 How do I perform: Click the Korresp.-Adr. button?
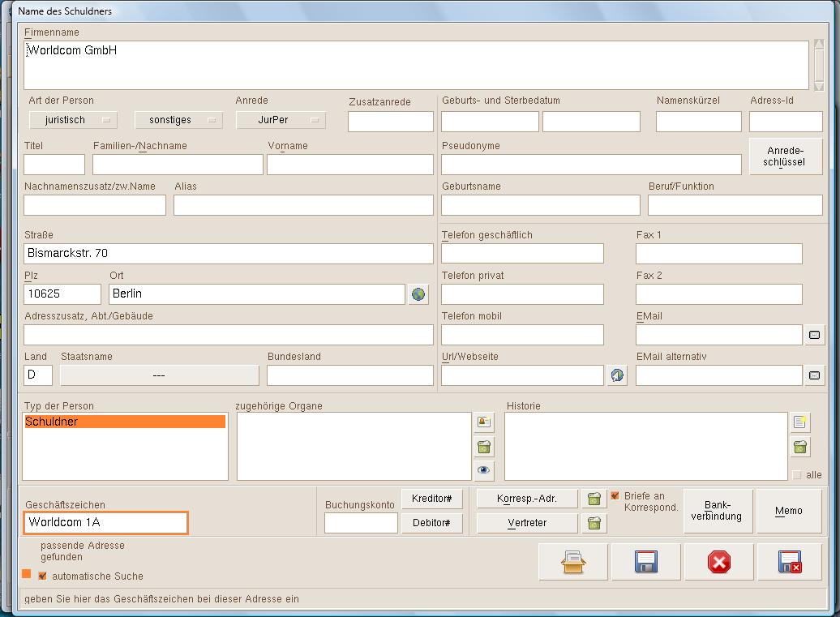[527, 499]
